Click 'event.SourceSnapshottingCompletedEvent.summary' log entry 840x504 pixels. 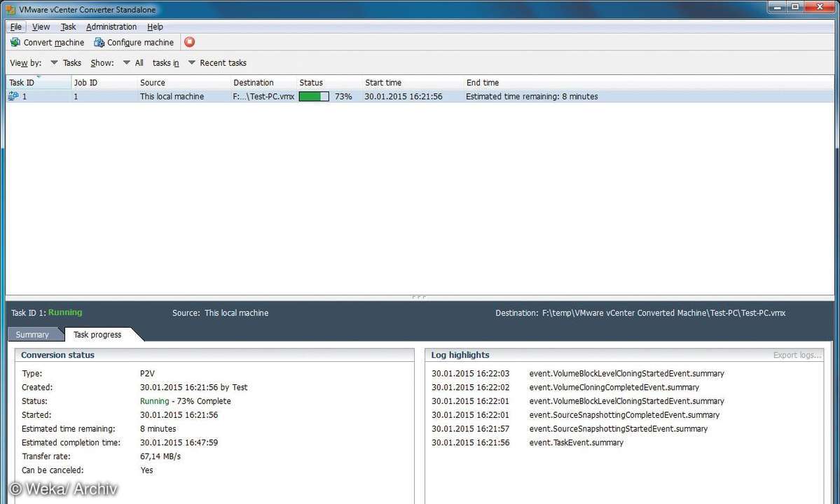(624, 415)
